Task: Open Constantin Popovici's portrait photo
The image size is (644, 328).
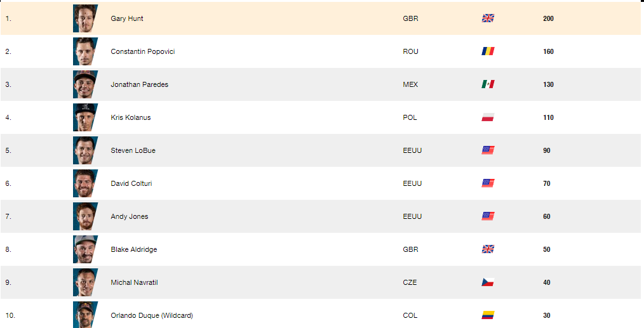Action: pyautogui.click(x=86, y=51)
